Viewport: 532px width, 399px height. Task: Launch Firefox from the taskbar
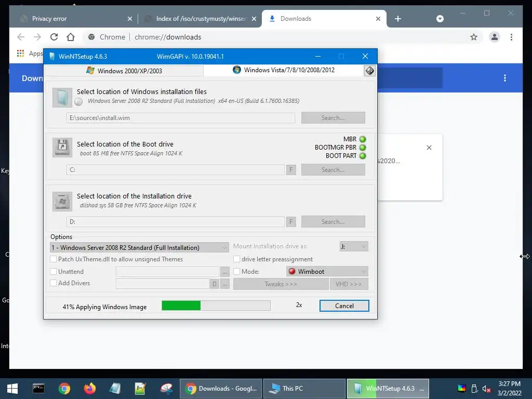tap(89, 389)
